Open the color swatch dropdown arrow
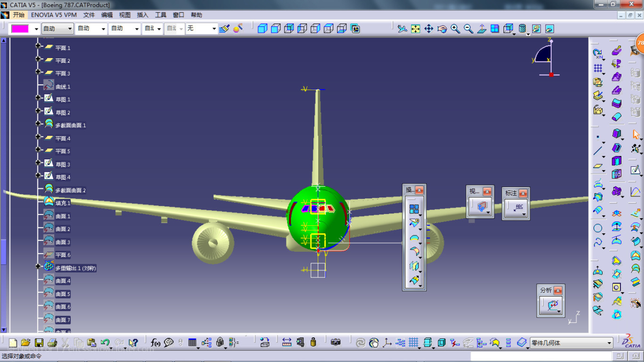This screenshot has height=362, width=644. 36,29
